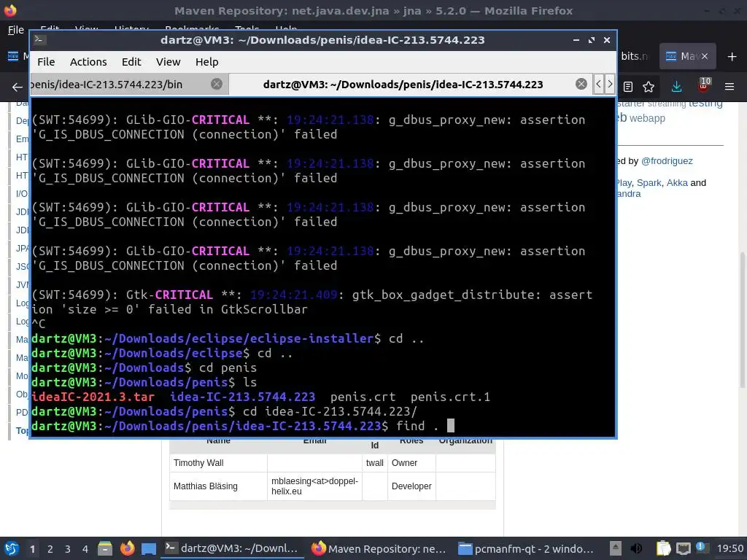Open a new Firefox tab with plus
Screen dimensions: 747x560
[732, 57]
